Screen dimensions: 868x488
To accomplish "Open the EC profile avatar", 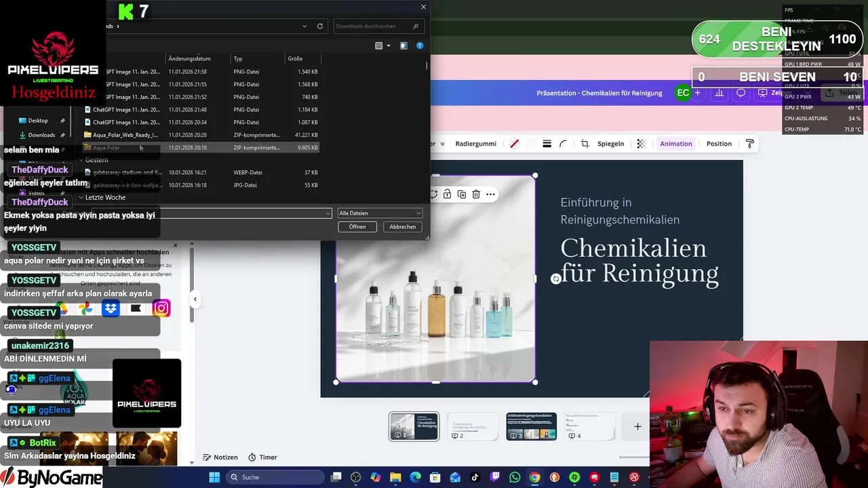I will [x=683, y=93].
